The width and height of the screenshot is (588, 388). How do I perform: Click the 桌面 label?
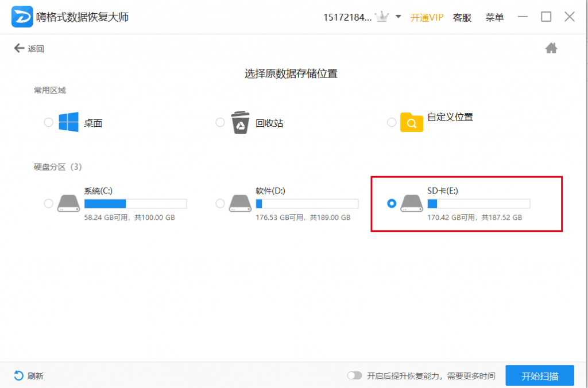(93, 123)
